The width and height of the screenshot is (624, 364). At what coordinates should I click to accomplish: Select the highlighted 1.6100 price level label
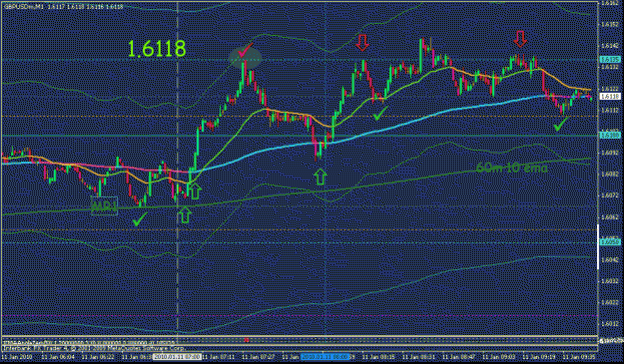point(610,136)
